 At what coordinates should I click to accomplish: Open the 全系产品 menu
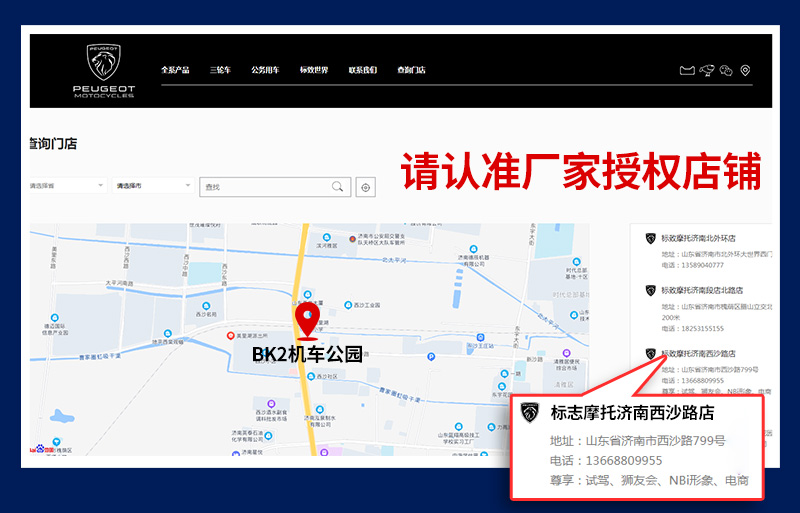coord(175,70)
